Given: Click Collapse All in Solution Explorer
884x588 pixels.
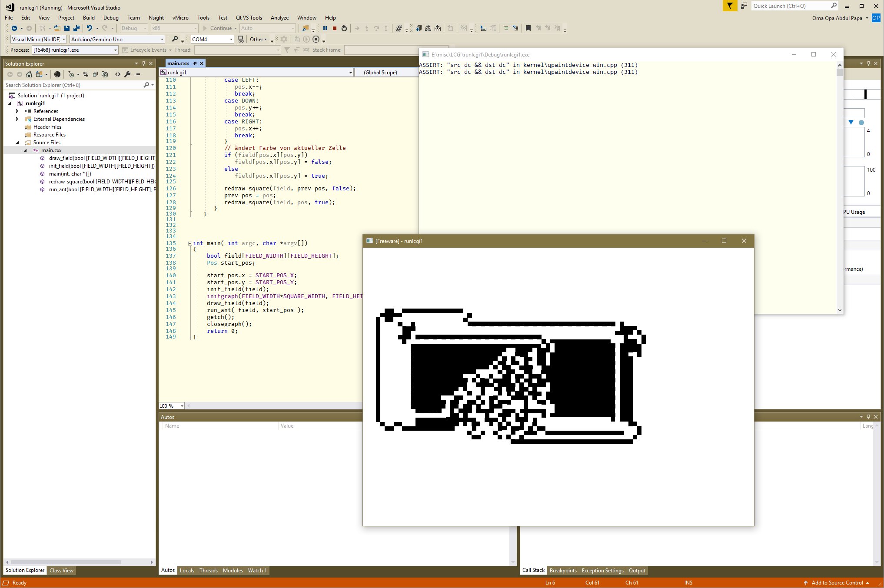Looking at the screenshot, I should 95,74.
